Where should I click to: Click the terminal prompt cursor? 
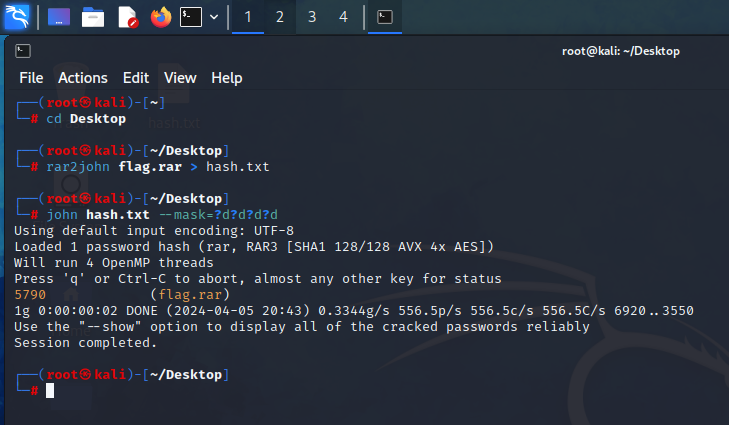click(x=50, y=390)
